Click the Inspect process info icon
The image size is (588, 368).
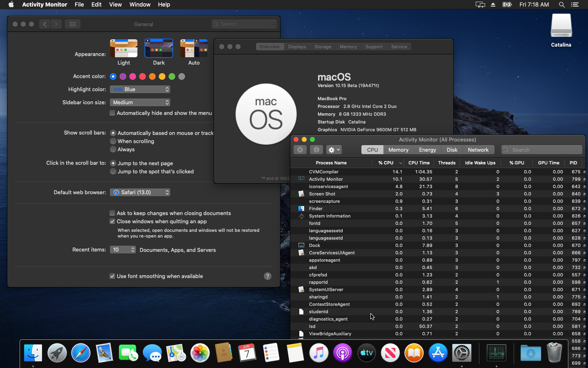316,150
